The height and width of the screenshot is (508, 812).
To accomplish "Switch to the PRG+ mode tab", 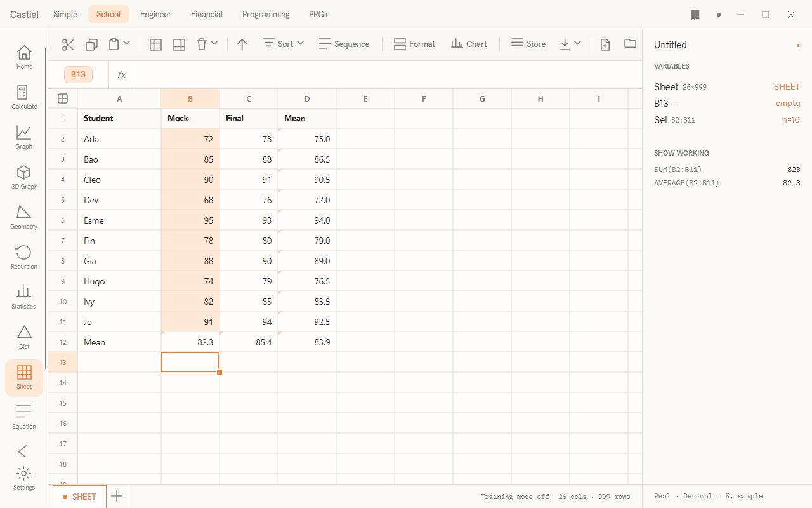I will coord(318,14).
